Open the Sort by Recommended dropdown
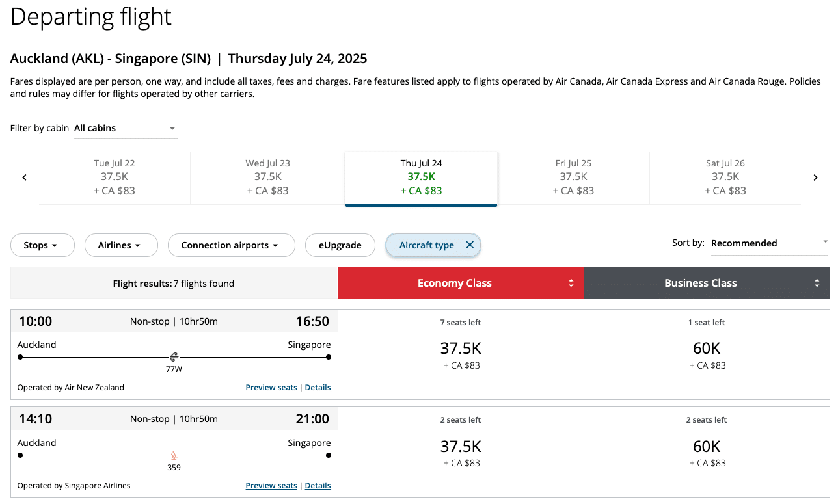Image resolution: width=838 pixels, height=504 pixels. click(x=769, y=243)
